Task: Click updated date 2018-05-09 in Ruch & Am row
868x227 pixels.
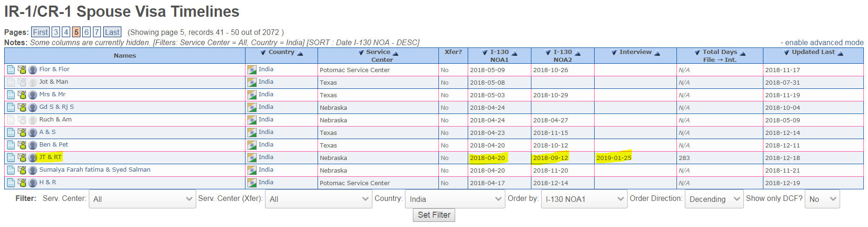Action: (x=782, y=120)
